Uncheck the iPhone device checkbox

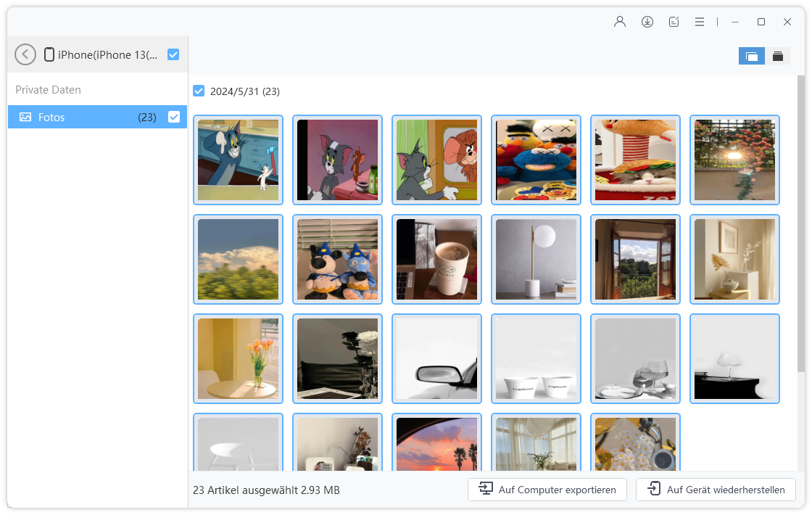click(x=173, y=54)
